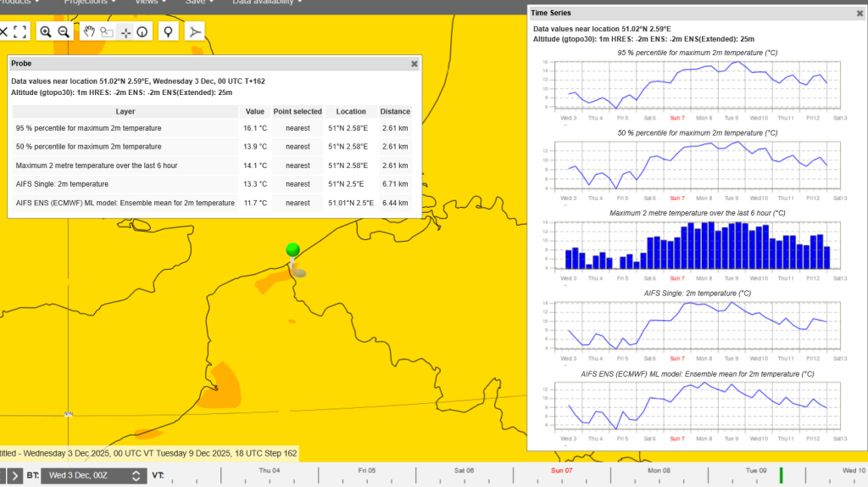Click the zoom out magnifier icon
The width and height of the screenshot is (868, 487).
coord(64,32)
